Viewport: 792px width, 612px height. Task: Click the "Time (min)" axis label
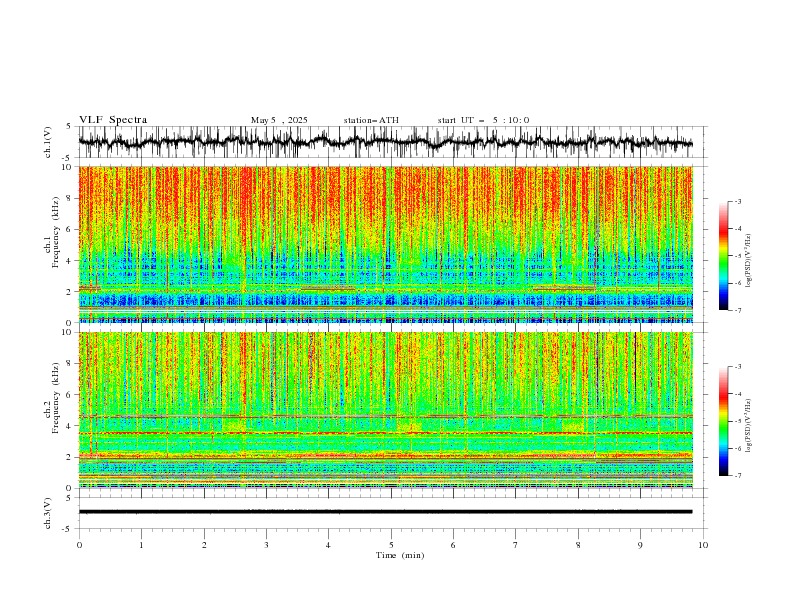click(400, 555)
